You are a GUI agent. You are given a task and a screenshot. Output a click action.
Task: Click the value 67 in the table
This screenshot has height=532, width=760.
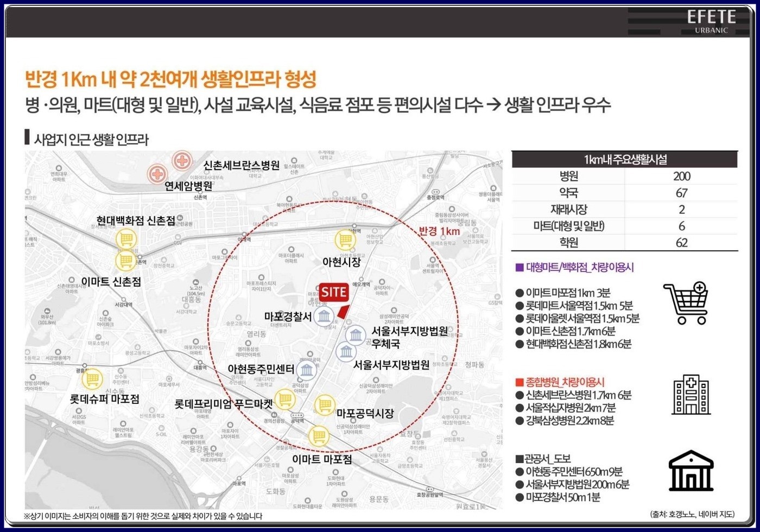coord(682,193)
